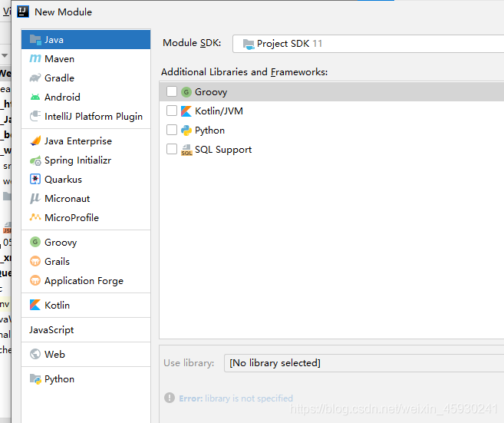
Task: Open the Module SDK dropdown
Action: click(x=368, y=44)
